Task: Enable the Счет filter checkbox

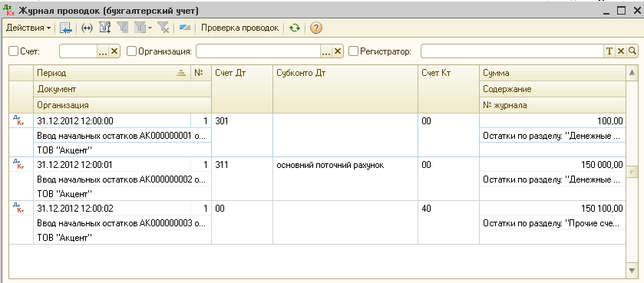Action: click(14, 51)
